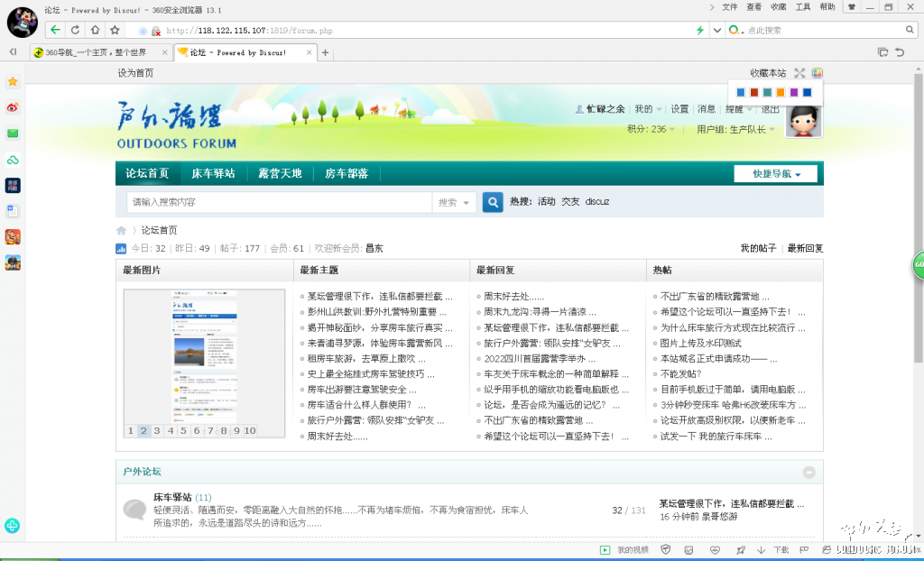The image size is (924, 561).
Task: Open the 工具 browser menu
Action: (802, 7)
